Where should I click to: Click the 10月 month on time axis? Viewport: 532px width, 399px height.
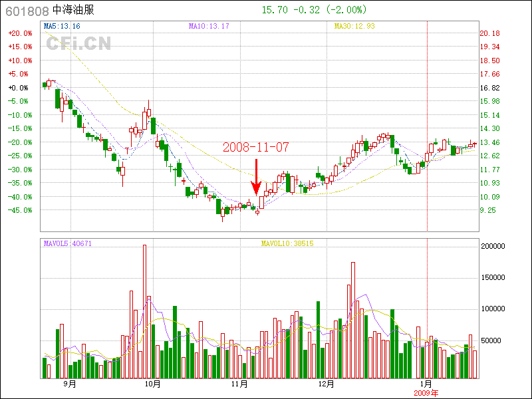tap(152, 384)
